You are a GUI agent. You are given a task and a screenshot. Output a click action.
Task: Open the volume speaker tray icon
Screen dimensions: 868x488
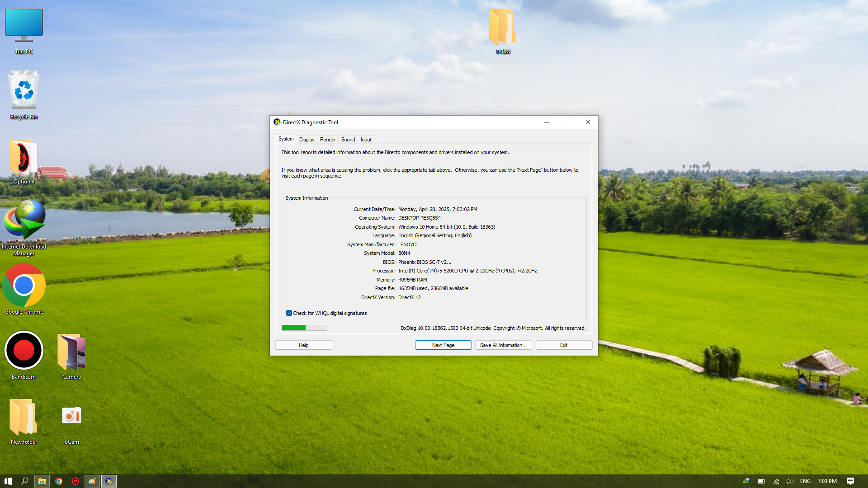tap(790, 481)
